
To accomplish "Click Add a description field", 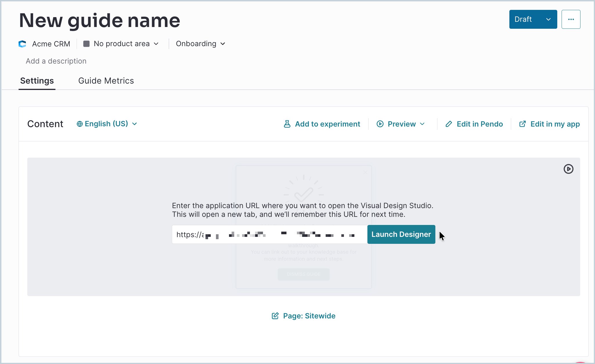I will point(56,61).
